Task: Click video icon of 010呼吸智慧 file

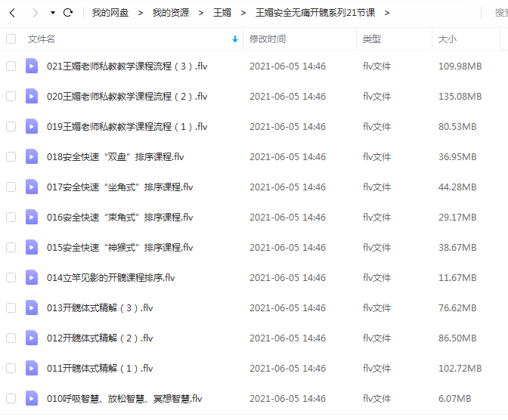Action: [32, 398]
